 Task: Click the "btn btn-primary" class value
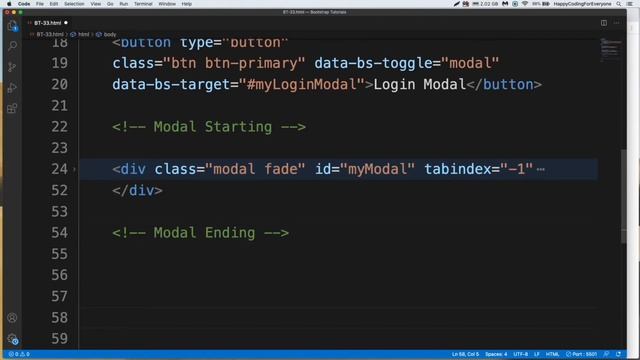pyautogui.click(x=234, y=63)
